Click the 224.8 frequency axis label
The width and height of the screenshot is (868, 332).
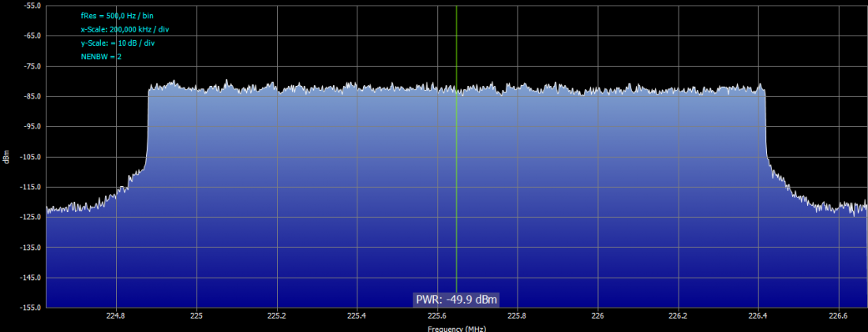click(116, 316)
